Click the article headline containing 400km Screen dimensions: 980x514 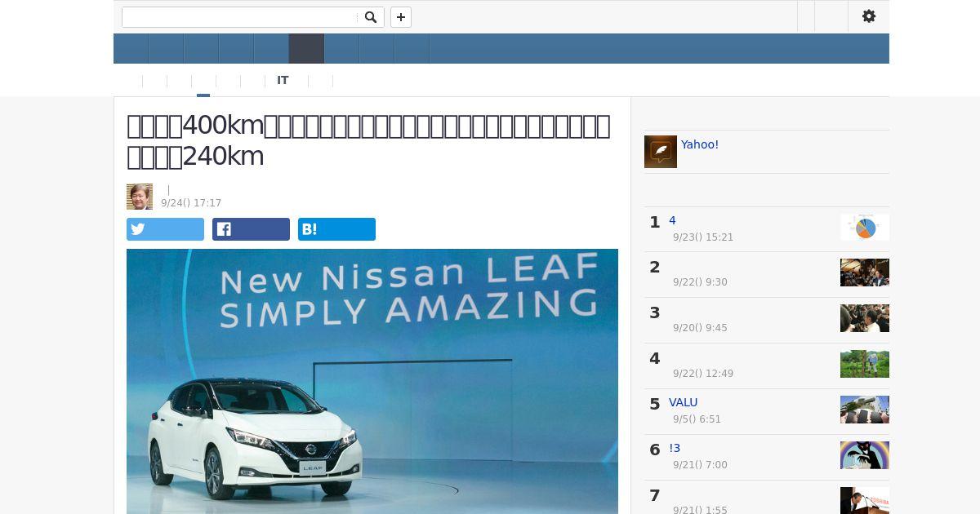tap(368, 141)
